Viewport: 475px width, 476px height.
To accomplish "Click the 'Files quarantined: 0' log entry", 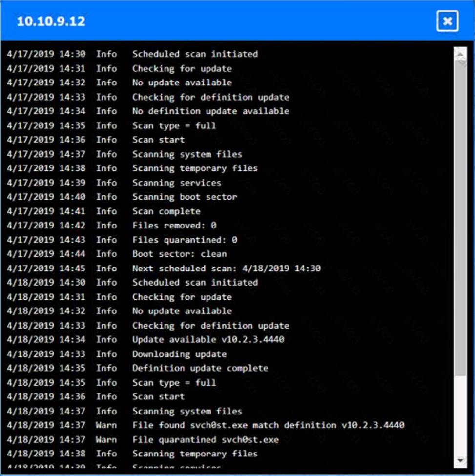I will click(x=185, y=240).
